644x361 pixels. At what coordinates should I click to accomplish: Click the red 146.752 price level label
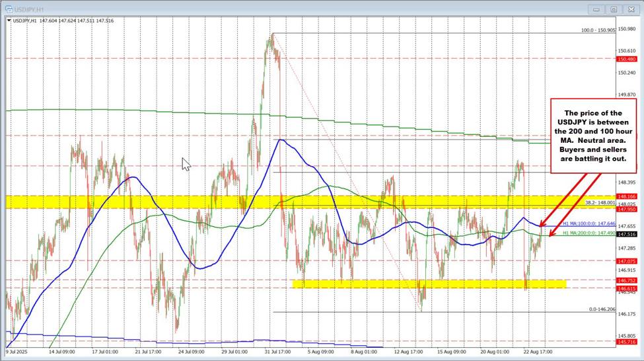[627, 280]
